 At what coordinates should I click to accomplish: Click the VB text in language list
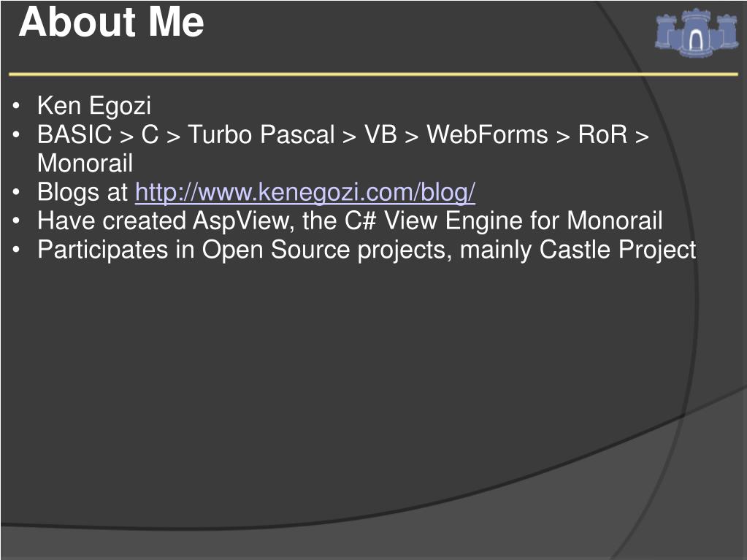click(x=380, y=134)
